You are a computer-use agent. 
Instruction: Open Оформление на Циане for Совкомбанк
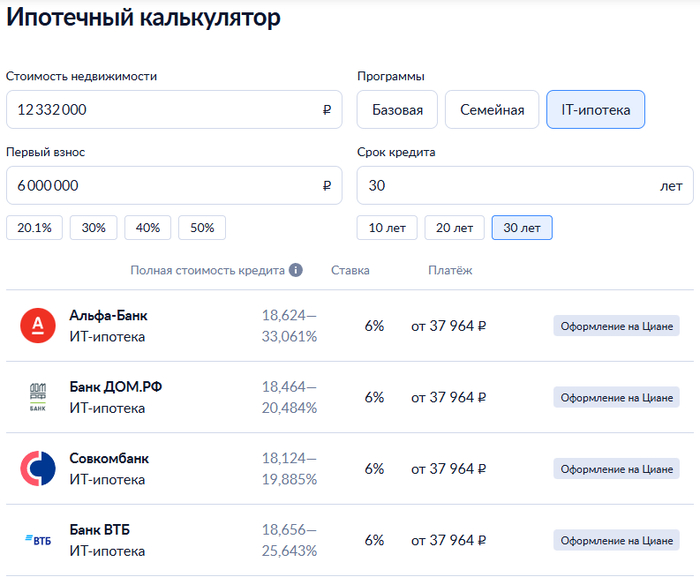coord(617,469)
